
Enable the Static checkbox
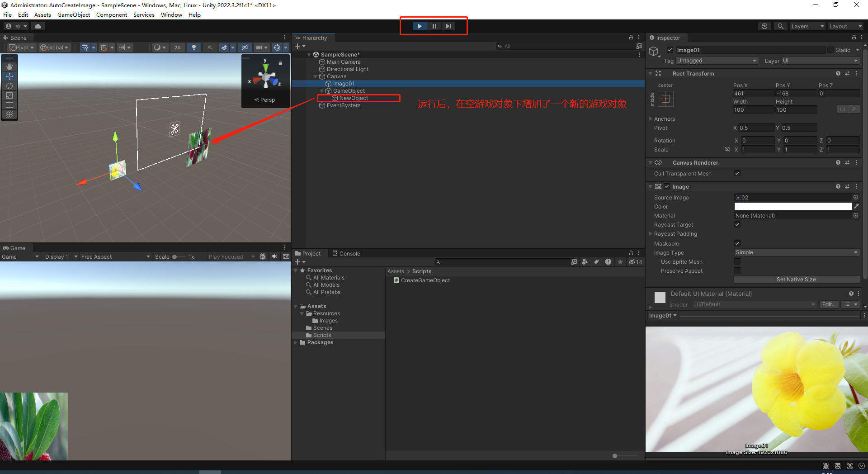[830, 50]
